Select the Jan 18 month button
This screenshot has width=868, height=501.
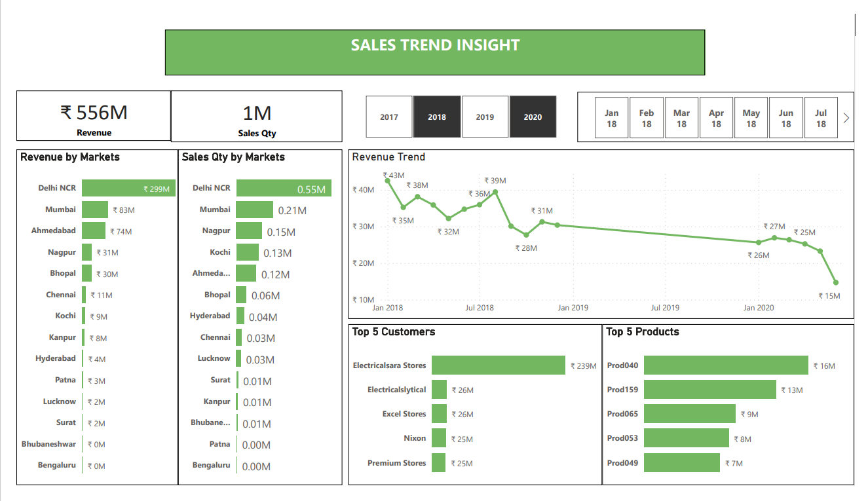[x=611, y=118]
